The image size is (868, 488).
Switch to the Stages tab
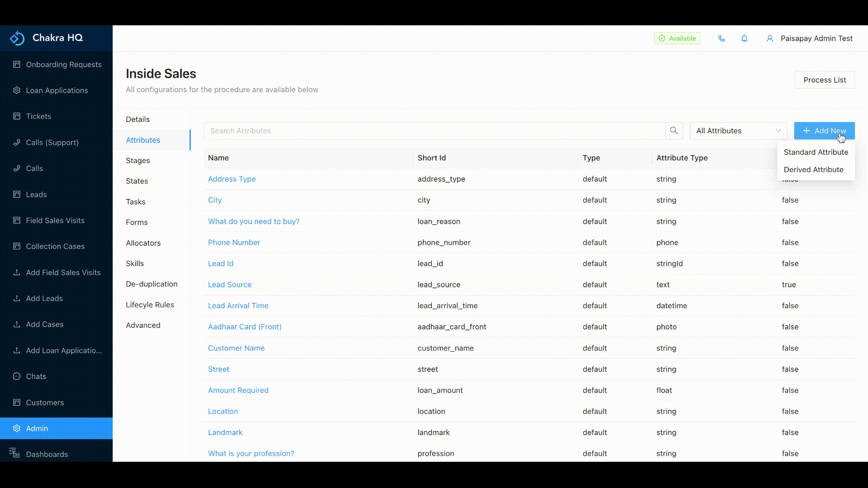click(x=138, y=160)
